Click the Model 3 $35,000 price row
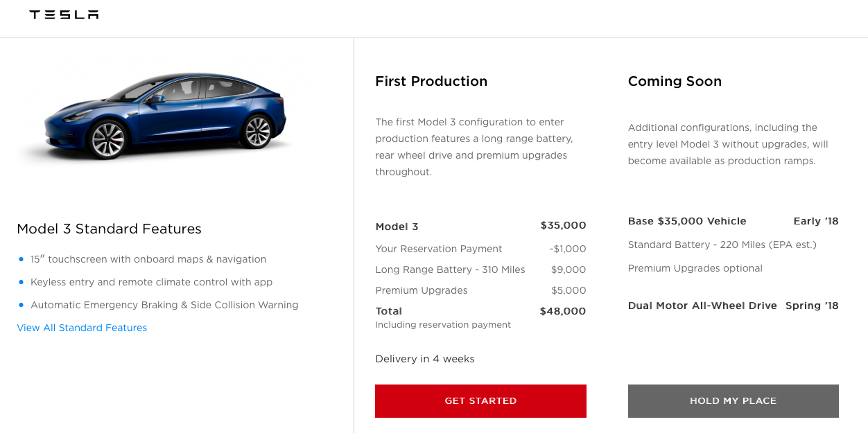 pyautogui.click(x=480, y=226)
